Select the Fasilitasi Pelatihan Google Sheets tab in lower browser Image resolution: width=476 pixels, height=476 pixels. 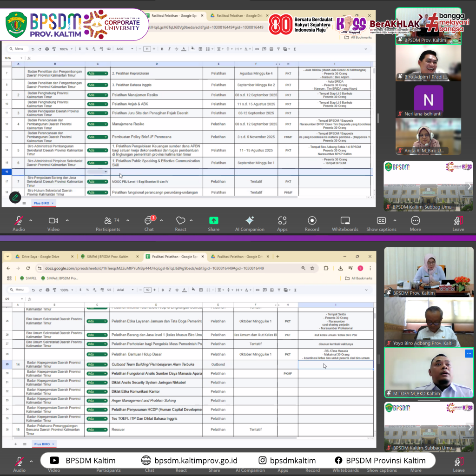[x=175, y=257]
